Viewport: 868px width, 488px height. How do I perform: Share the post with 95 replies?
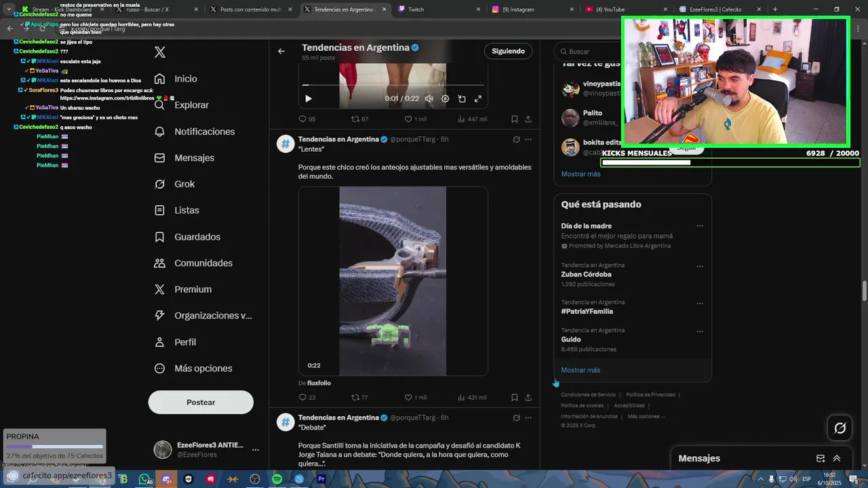[x=528, y=119]
